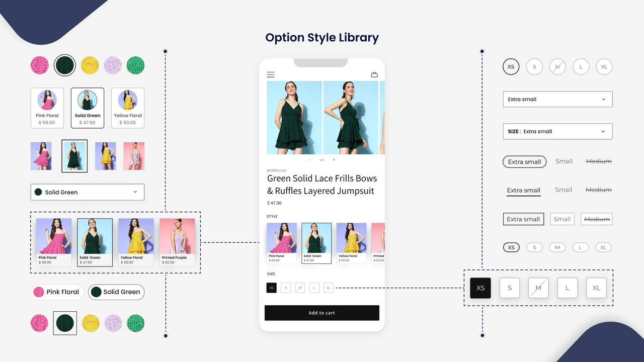The width and height of the screenshot is (644, 362).
Task: Open the SIZE: Extra small dropdown
Action: tap(557, 131)
